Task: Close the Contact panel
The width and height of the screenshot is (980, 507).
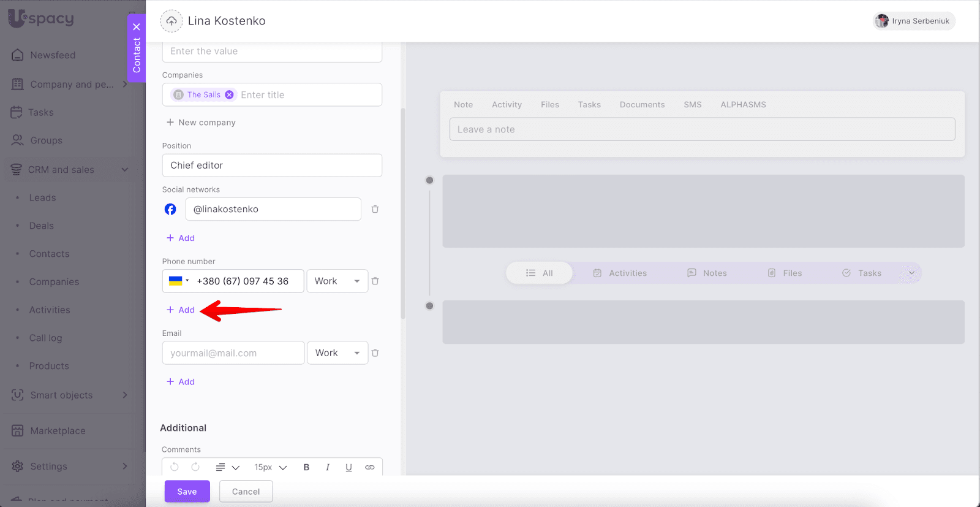Action: tap(137, 27)
